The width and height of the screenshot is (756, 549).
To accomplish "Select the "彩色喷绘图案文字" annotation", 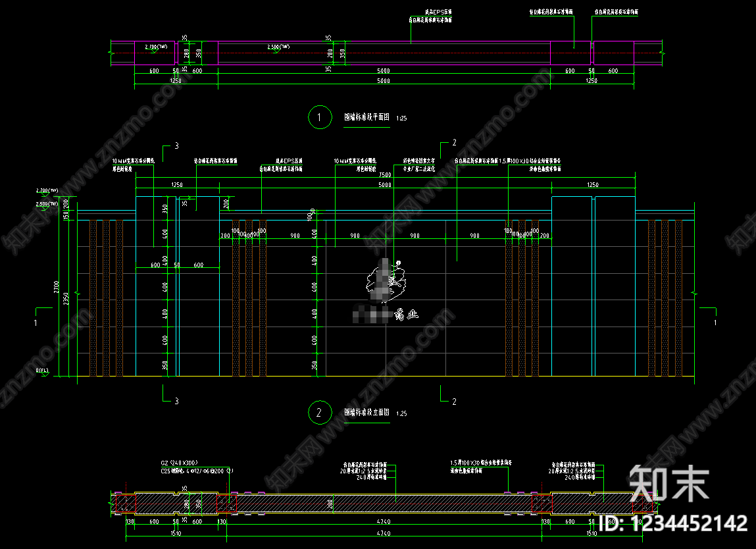I will coord(419,161).
